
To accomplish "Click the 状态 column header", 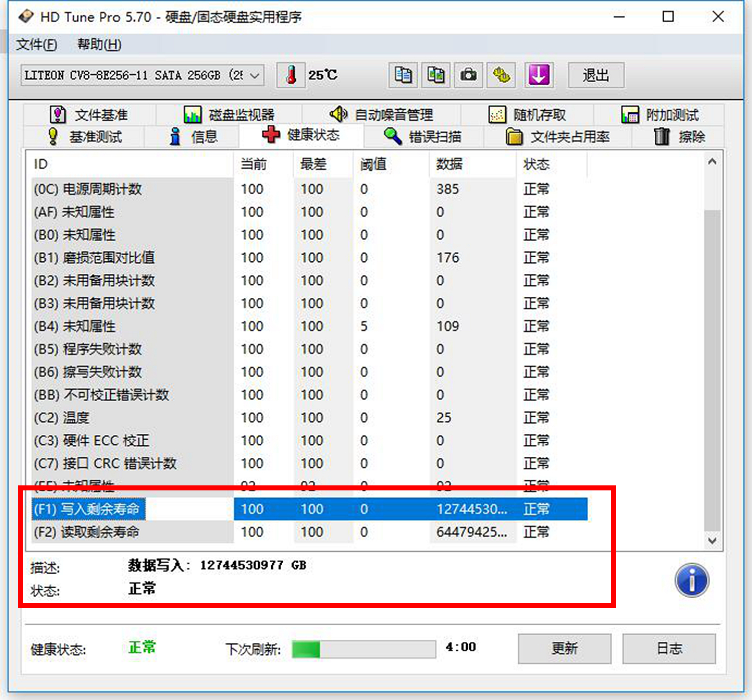I will tap(551, 164).
